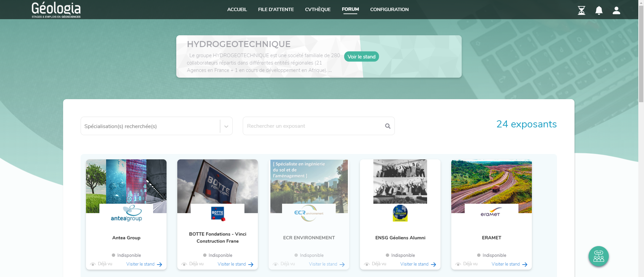
Task: Click the Antea Group logo
Action: (126, 214)
